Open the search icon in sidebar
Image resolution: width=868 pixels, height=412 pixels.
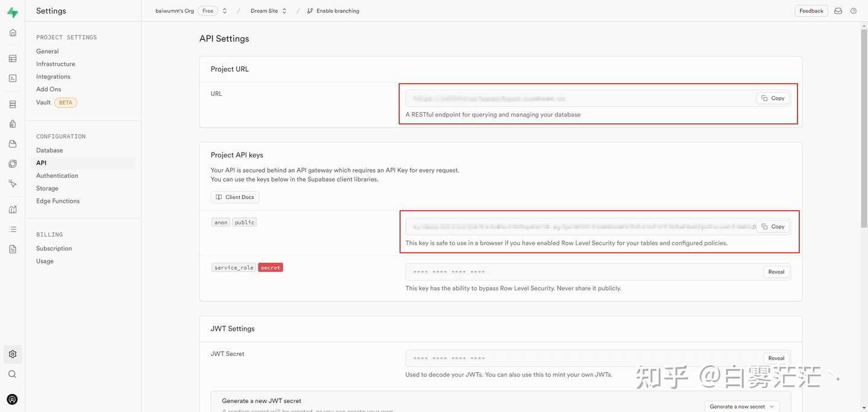pyautogui.click(x=13, y=374)
